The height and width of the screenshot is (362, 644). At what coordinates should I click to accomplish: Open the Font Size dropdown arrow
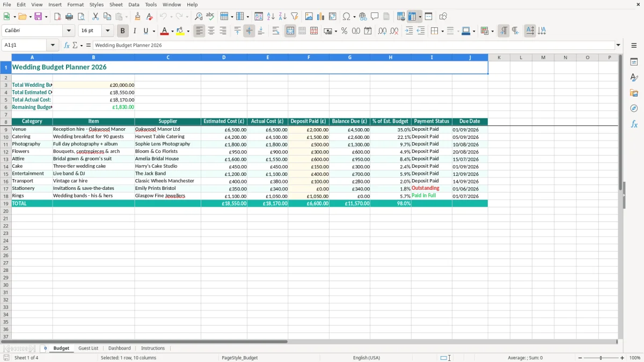click(x=108, y=31)
